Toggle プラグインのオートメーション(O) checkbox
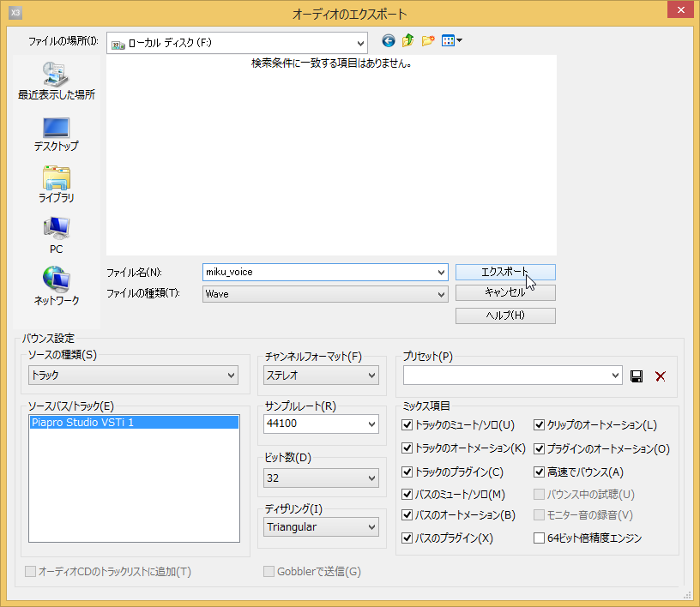Image resolution: width=700 pixels, height=607 pixels. tap(539, 448)
